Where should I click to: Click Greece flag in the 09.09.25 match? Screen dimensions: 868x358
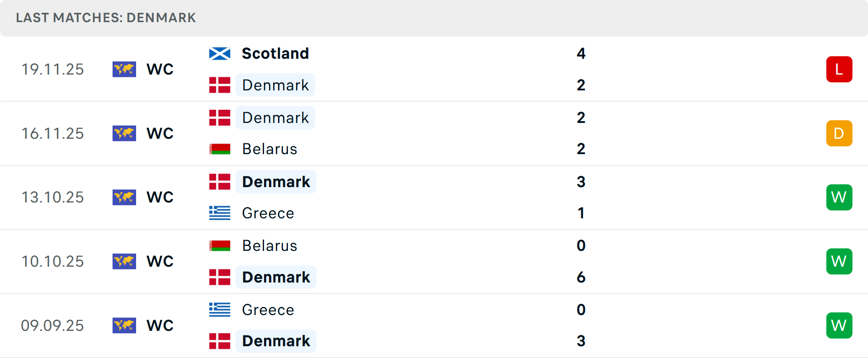pyautogui.click(x=220, y=310)
